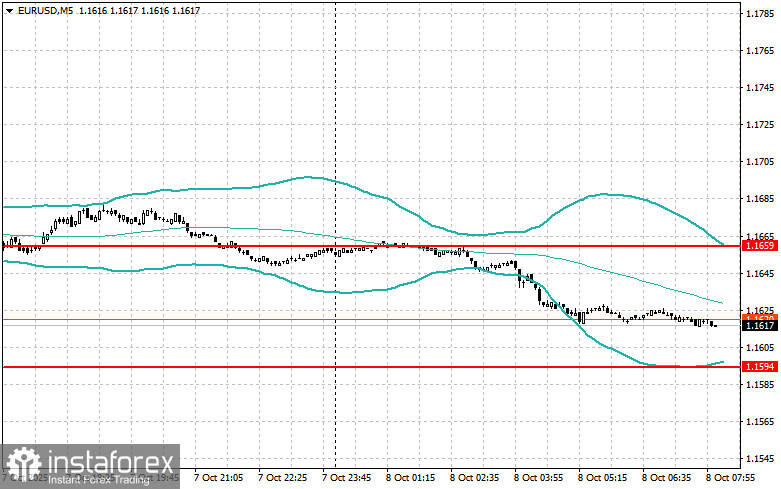Select the 1.1565 price axis label
Viewport: 781px width, 489px height.
tap(760, 422)
